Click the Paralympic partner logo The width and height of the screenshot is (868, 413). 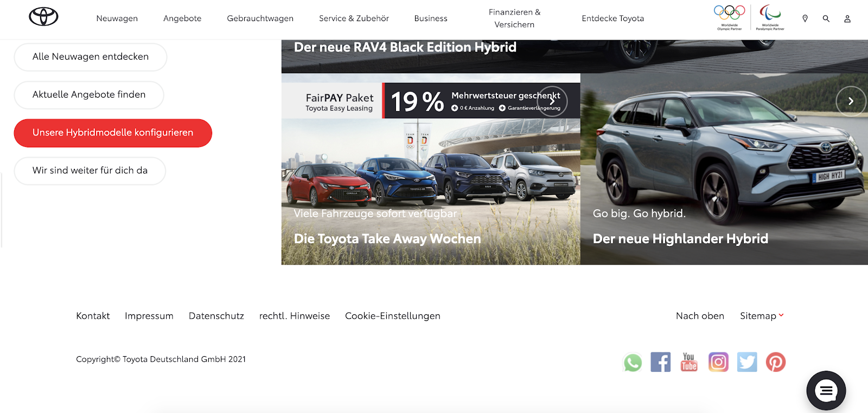[x=770, y=17]
